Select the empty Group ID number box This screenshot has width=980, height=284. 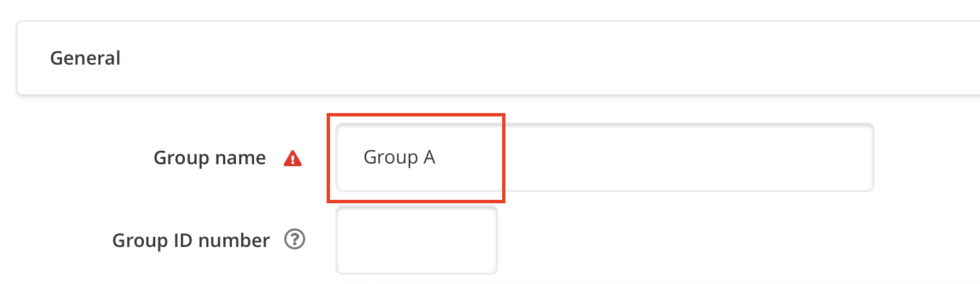[416, 240]
